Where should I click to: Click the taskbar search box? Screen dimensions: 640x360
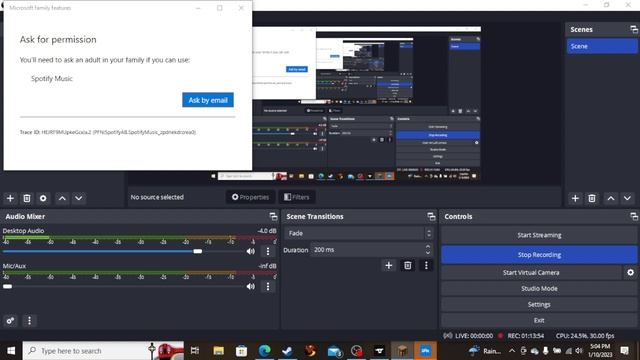(103, 351)
